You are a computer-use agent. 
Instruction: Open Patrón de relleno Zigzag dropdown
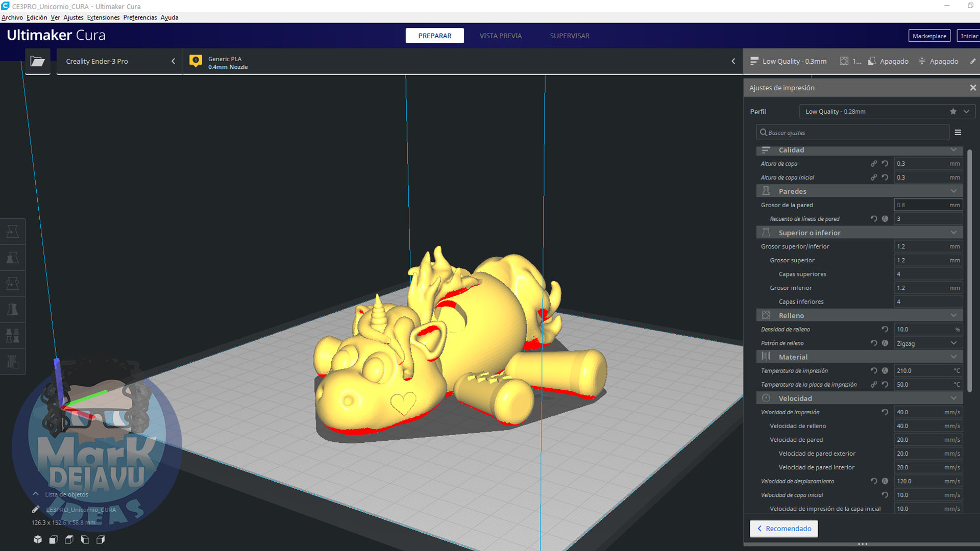[x=927, y=343]
